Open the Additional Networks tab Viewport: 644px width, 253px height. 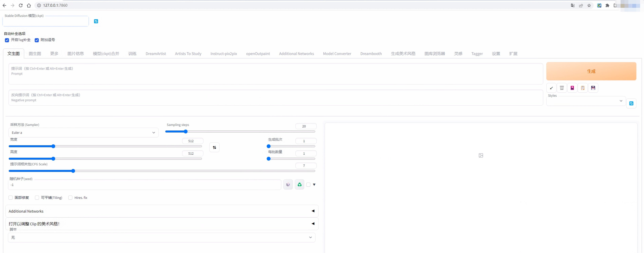tap(296, 54)
